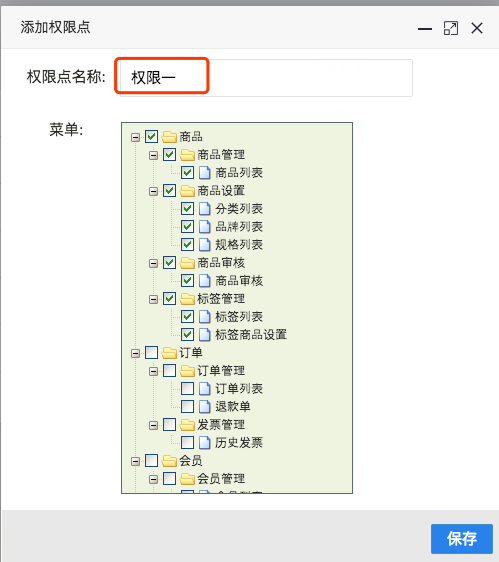Close the 添加权限点 dialog
This screenshot has height=562, width=499.
point(477,28)
